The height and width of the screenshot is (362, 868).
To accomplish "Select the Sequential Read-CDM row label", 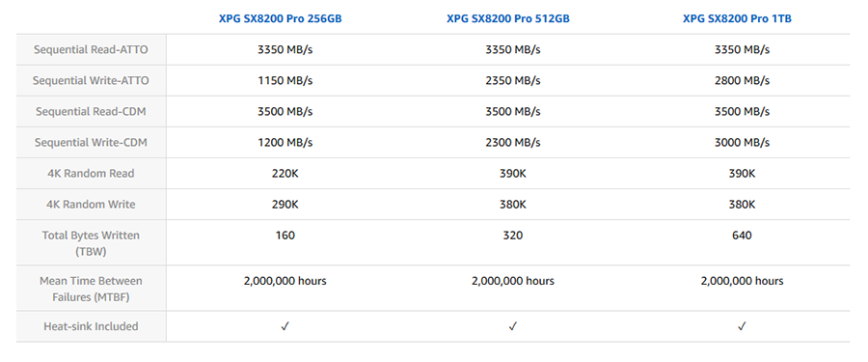I will [x=91, y=111].
